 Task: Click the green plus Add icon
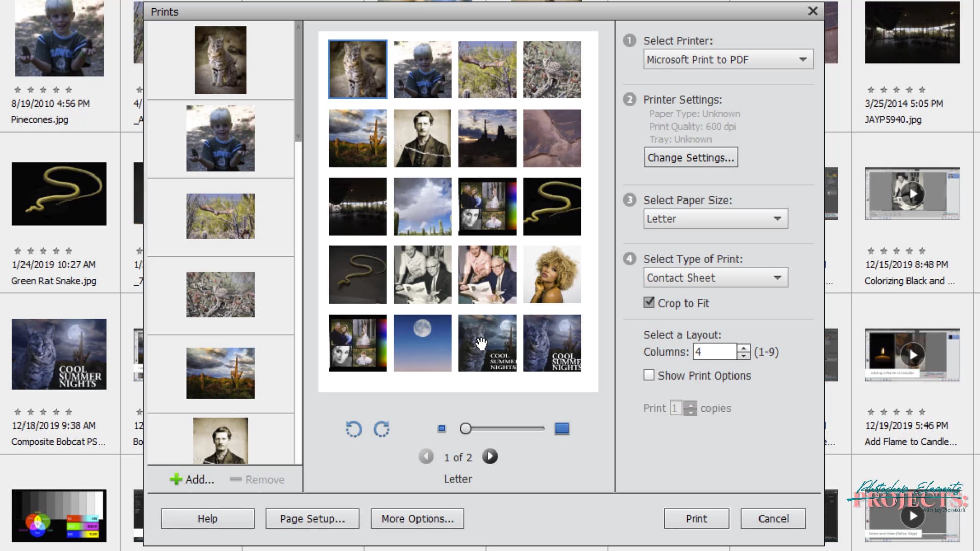pyautogui.click(x=176, y=479)
